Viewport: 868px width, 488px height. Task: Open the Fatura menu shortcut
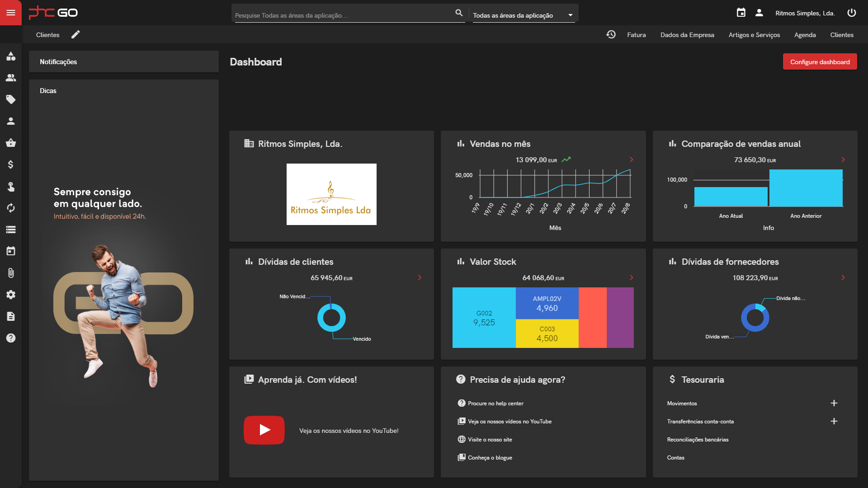pos(636,35)
